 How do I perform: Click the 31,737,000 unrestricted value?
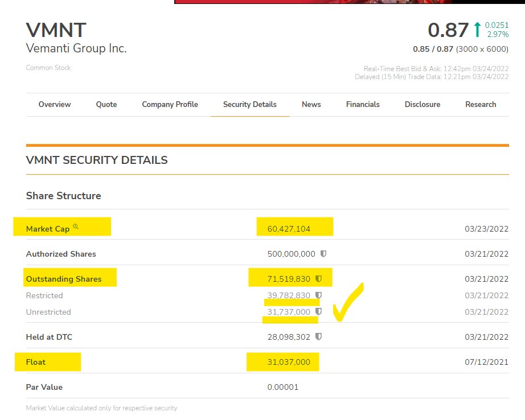pos(289,312)
